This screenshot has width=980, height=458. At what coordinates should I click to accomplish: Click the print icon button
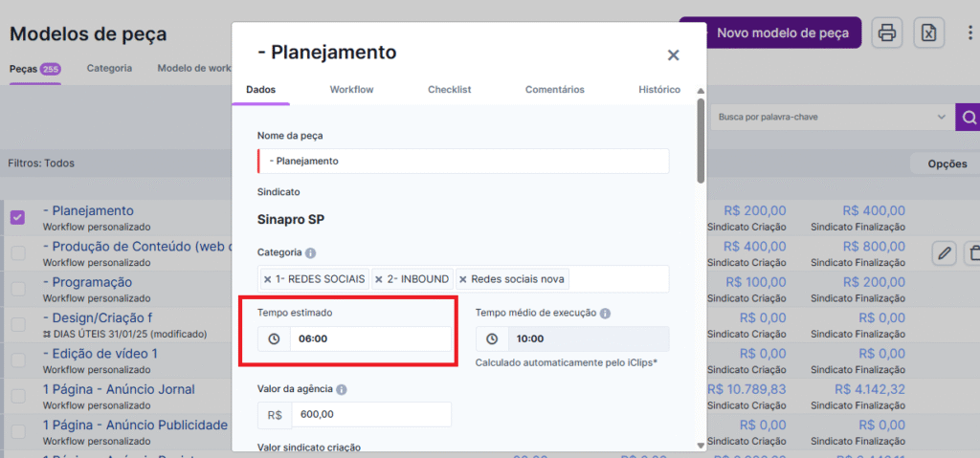coord(887,33)
